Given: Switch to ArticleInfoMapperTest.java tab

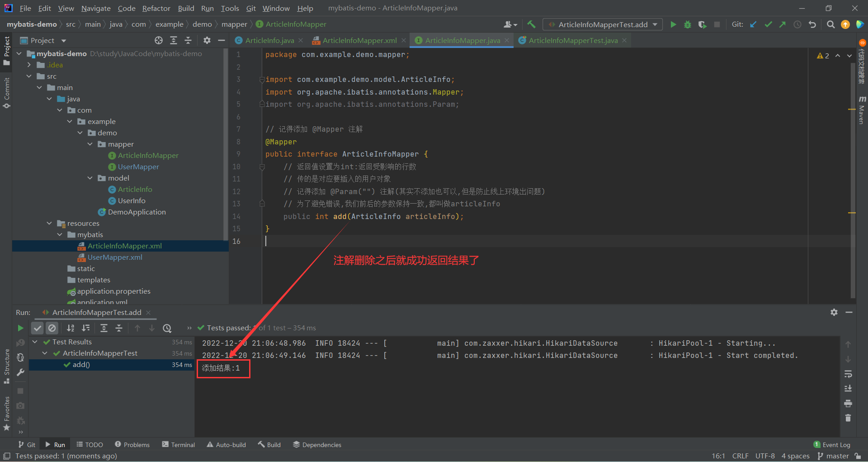Looking at the screenshot, I should [573, 40].
